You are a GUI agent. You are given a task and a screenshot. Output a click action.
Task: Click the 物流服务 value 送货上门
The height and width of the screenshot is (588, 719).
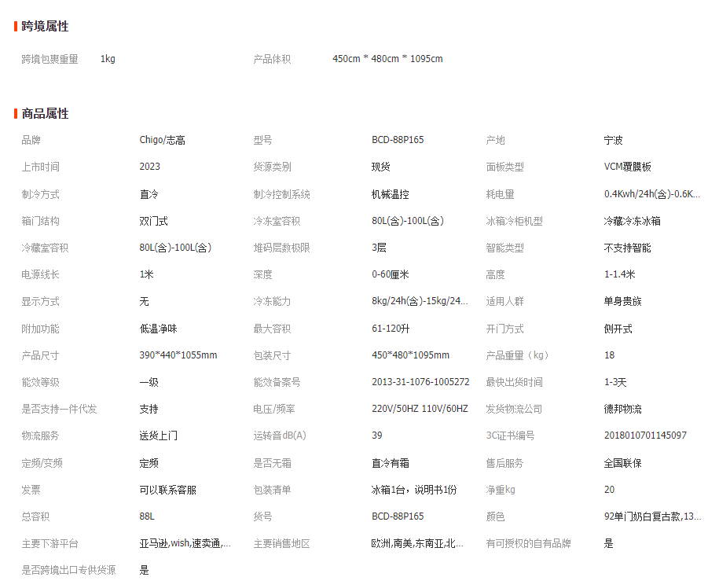pos(158,435)
